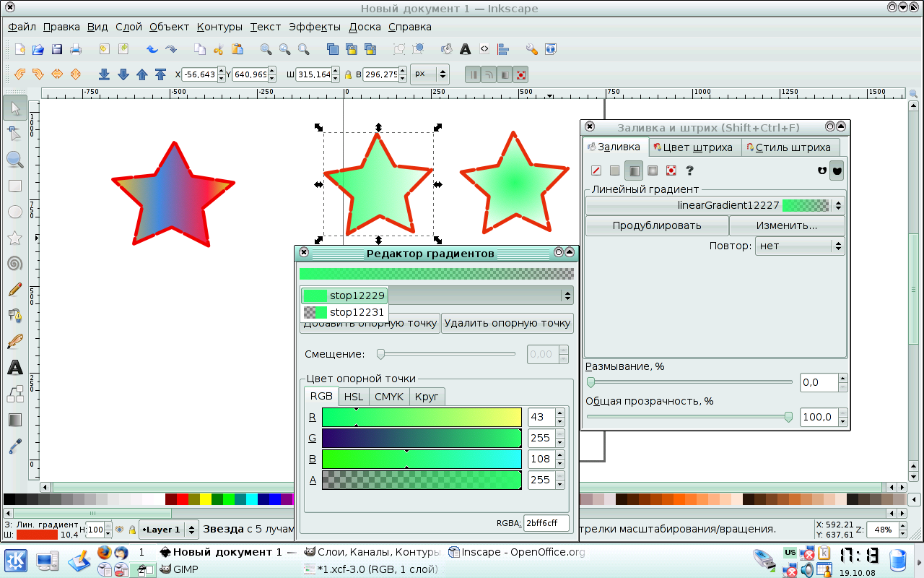The width and height of the screenshot is (924, 578).
Task: Click the Save document icon
Action: point(56,49)
